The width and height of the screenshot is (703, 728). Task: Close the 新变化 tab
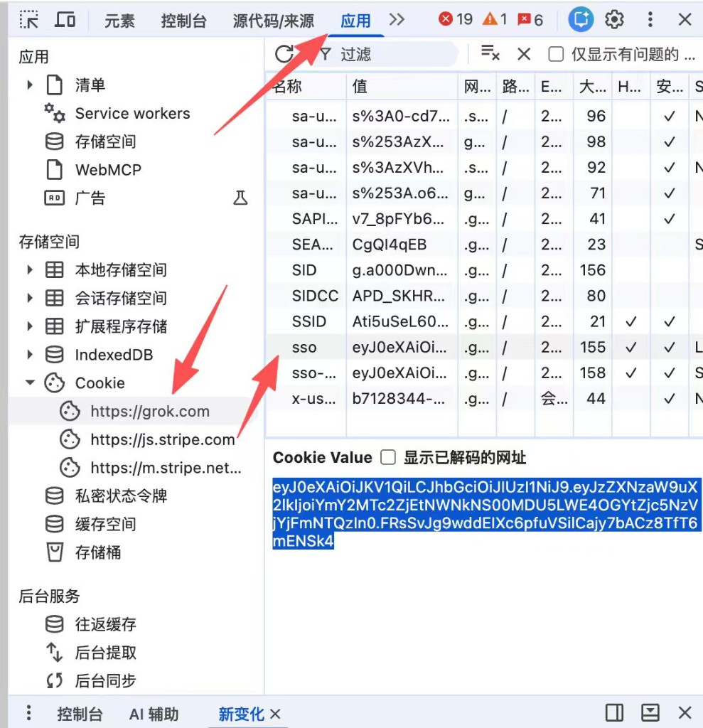[x=275, y=714]
